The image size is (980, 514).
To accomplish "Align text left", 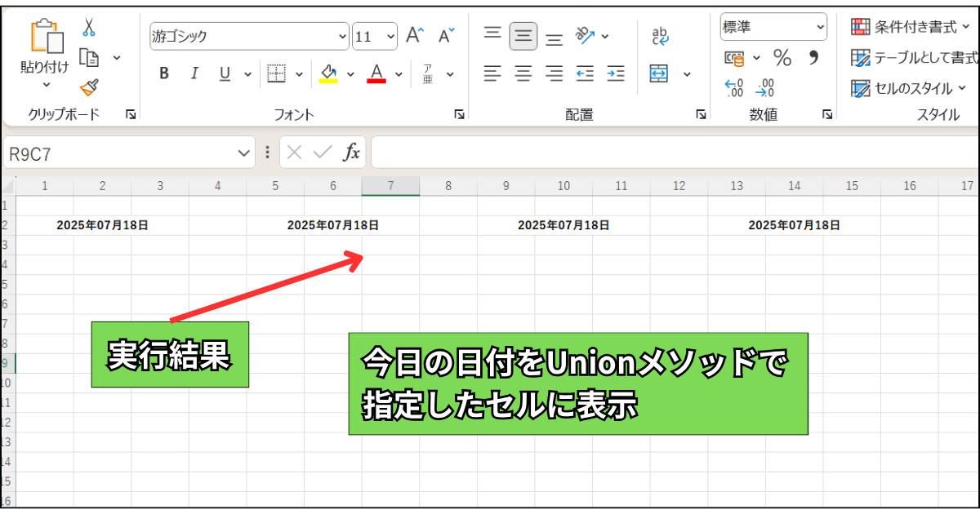I will coord(492,73).
